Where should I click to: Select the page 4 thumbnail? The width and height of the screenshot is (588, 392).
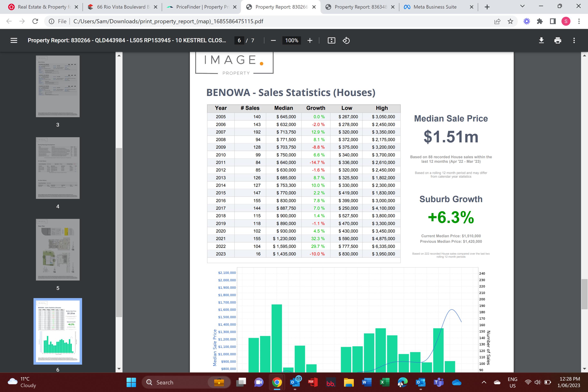(x=58, y=168)
